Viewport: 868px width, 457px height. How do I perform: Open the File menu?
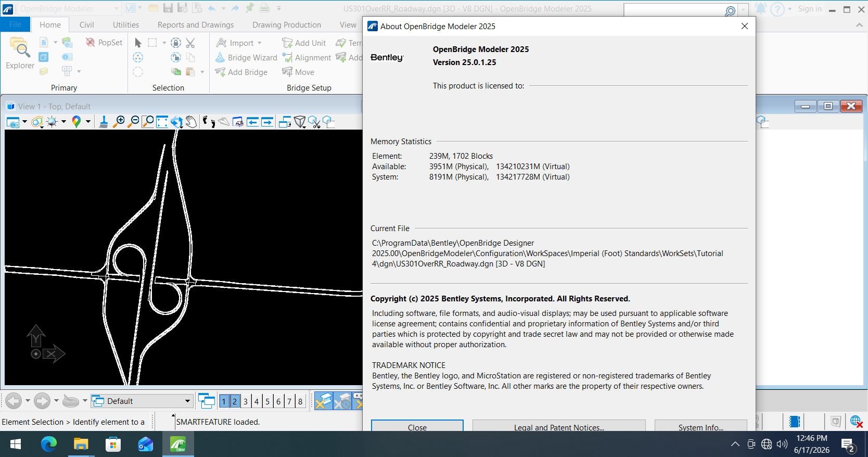[16, 24]
